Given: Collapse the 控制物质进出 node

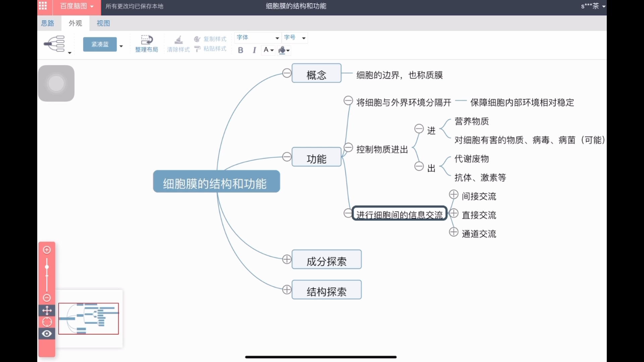Looking at the screenshot, I should [x=348, y=147].
